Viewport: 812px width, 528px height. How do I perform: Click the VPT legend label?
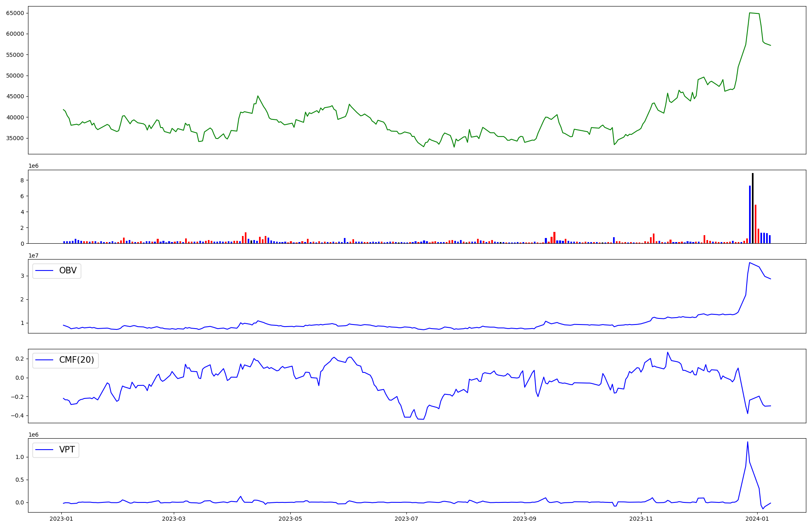[67, 450]
